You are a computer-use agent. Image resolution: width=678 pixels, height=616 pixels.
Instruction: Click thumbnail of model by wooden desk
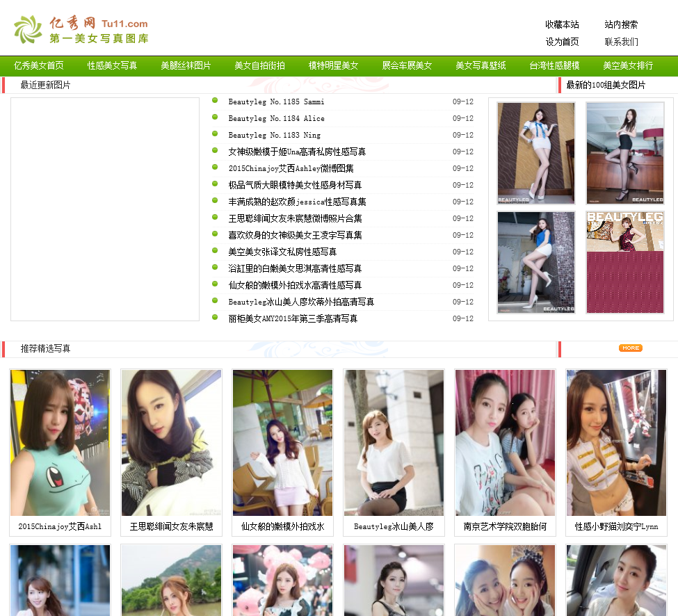tap(625, 153)
